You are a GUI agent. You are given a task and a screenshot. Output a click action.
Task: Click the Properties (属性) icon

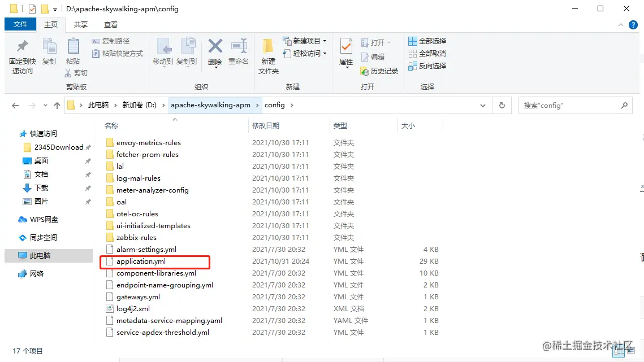pyautogui.click(x=346, y=46)
